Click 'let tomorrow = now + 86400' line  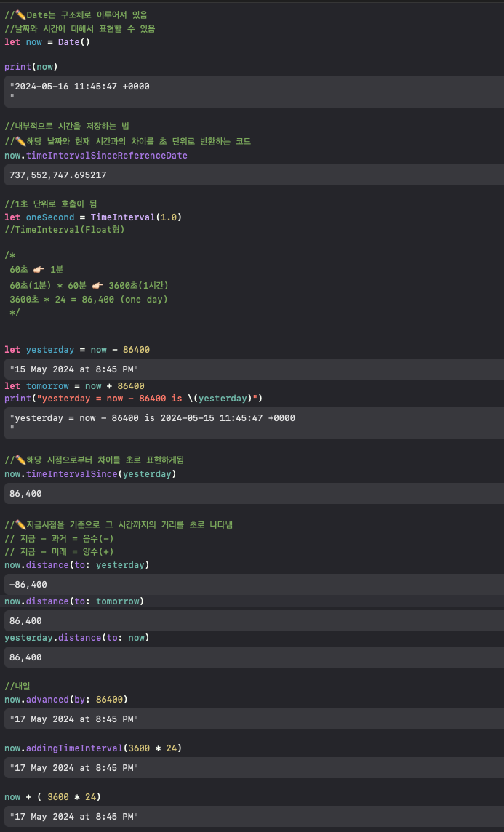point(74,385)
